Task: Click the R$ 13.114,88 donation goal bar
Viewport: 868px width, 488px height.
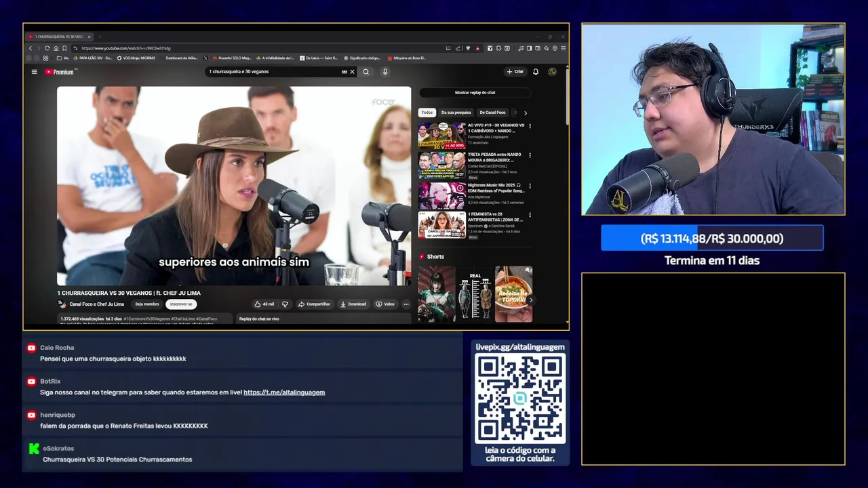Action: coord(712,239)
